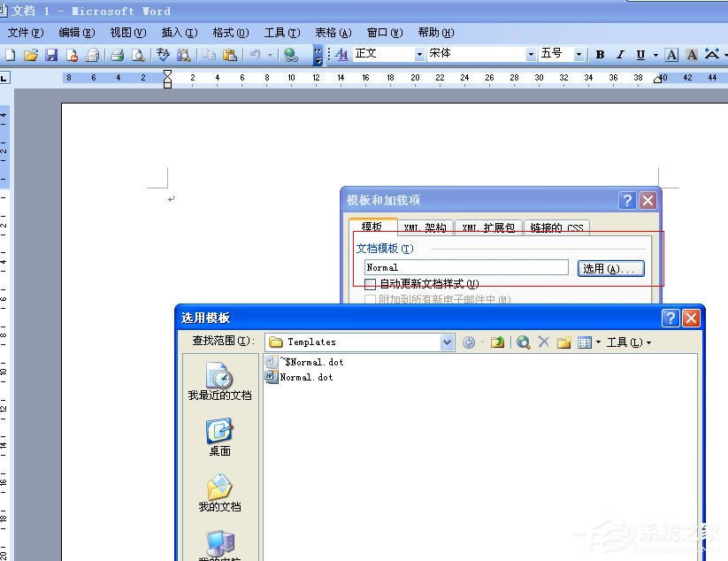Create new folder in template dialog
728x561 pixels.
[x=564, y=342]
